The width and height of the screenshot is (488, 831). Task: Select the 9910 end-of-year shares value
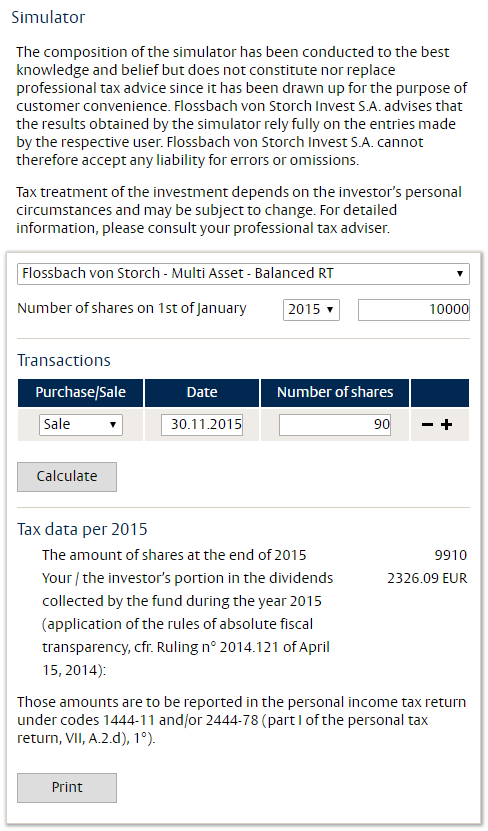pos(450,555)
